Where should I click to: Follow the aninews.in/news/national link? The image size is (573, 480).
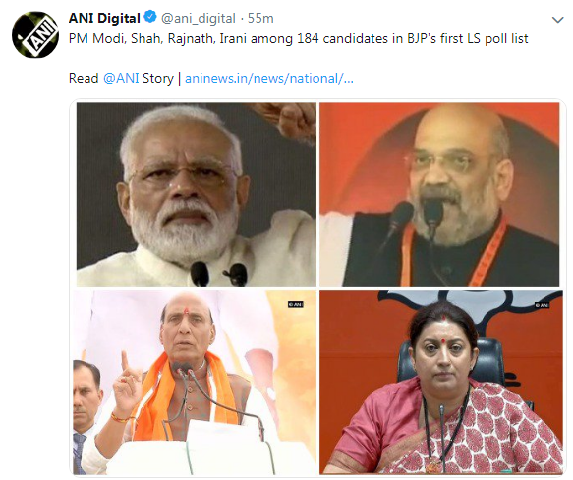tap(269, 79)
